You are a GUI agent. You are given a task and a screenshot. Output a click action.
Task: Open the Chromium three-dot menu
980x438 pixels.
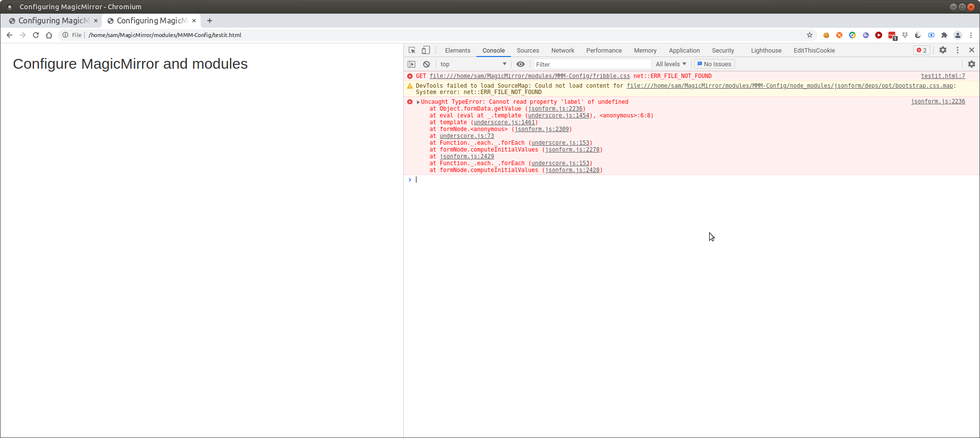click(971, 35)
